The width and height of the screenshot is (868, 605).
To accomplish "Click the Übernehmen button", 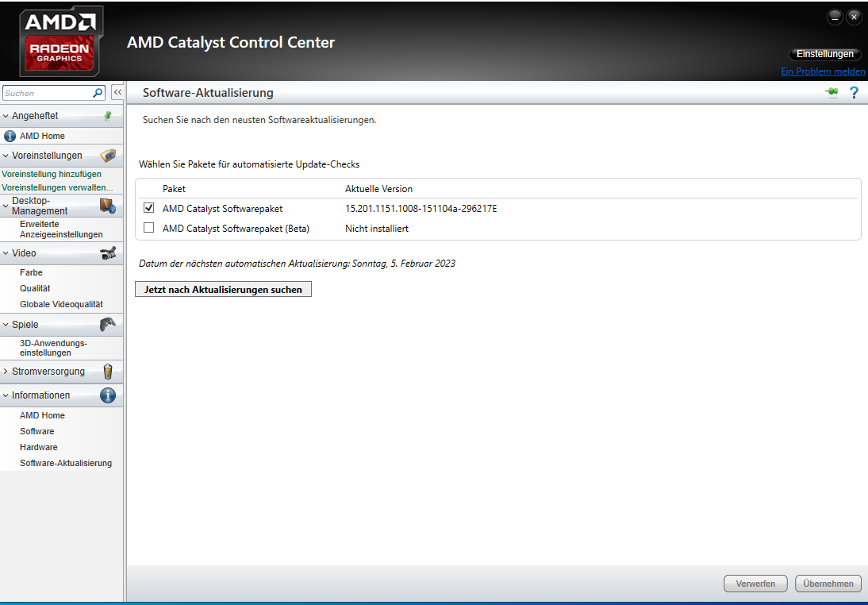I will point(828,584).
